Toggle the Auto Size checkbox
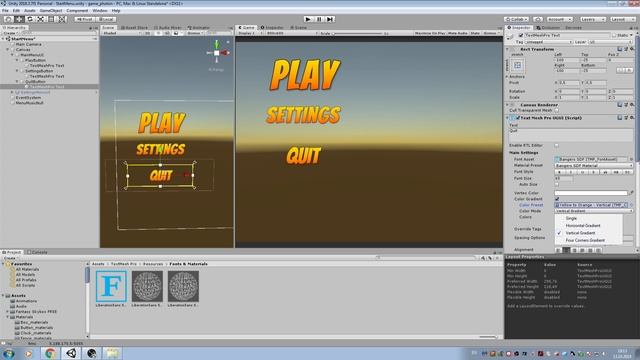 coord(557,184)
